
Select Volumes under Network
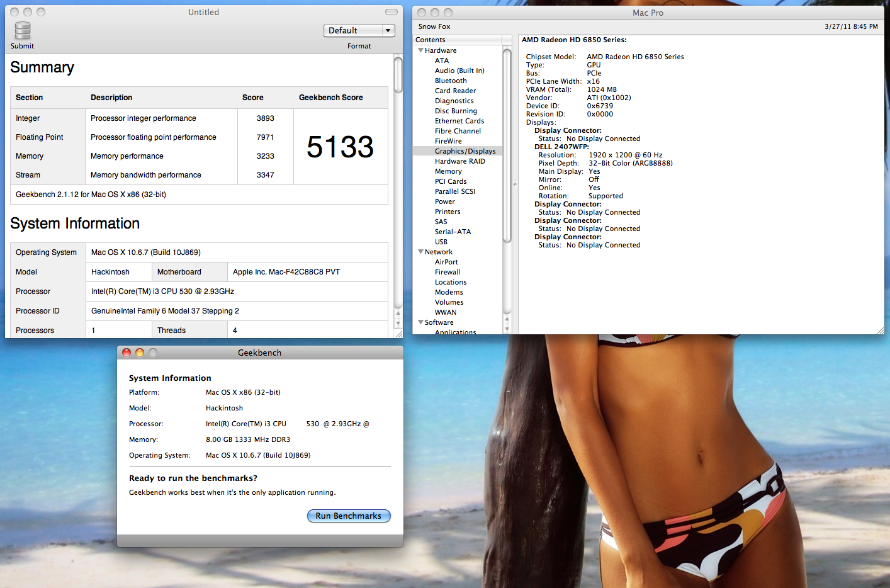click(x=449, y=302)
